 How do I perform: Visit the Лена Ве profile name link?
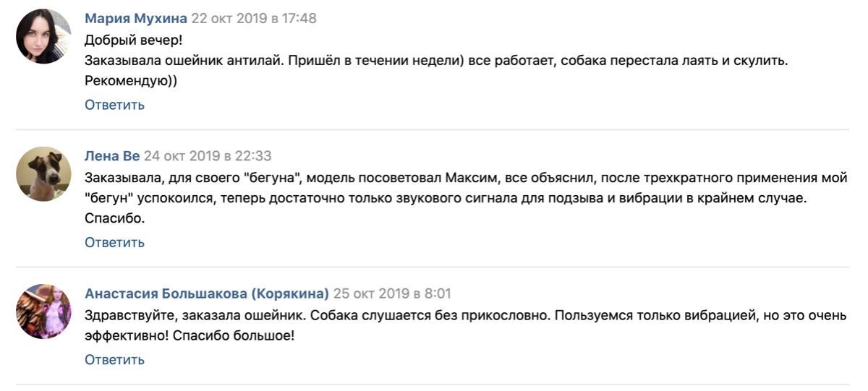point(112,155)
